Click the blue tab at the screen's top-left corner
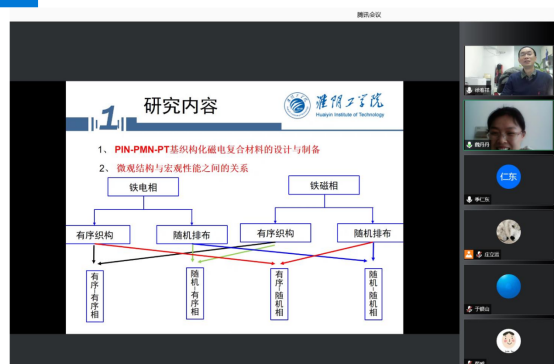554x364 pixels. coord(19,4)
